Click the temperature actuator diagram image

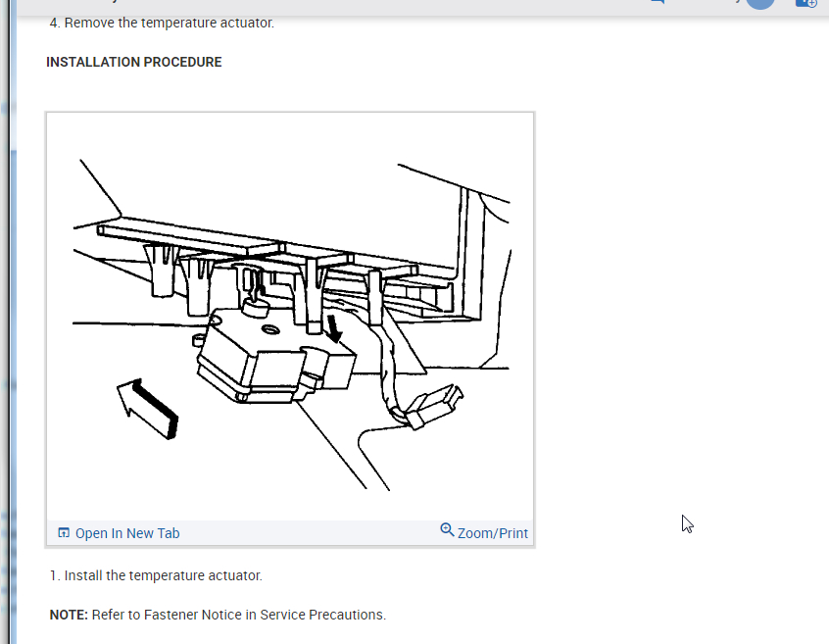290,318
